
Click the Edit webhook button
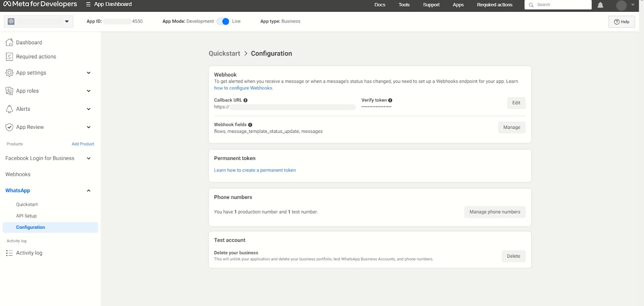[516, 103]
